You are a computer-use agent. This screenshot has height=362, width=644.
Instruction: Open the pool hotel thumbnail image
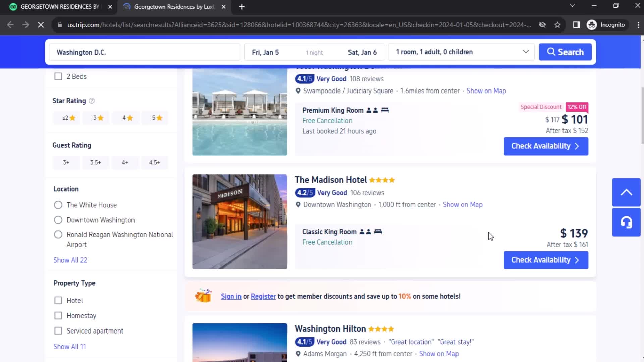[239, 112]
